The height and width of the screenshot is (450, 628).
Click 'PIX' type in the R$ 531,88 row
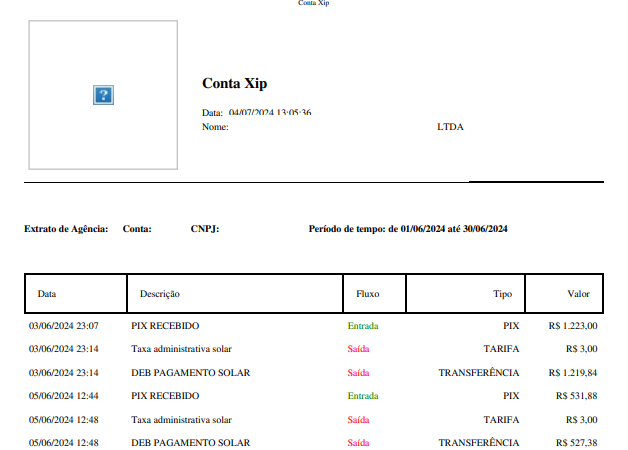tap(511, 396)
